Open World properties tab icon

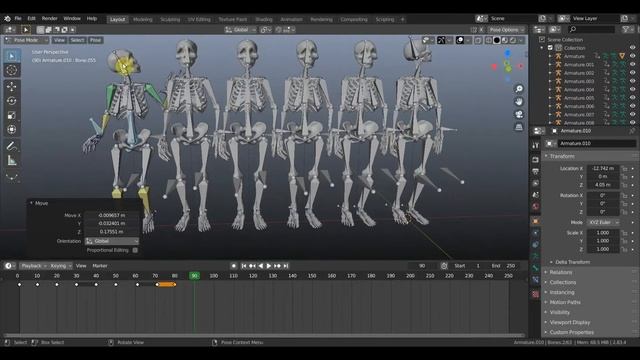tap(536, 207)
